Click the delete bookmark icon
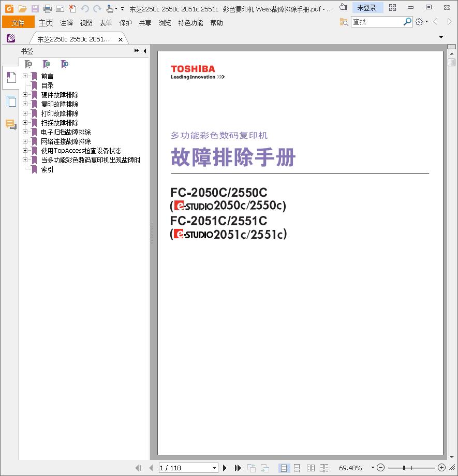The image size is (458, 476). pos(28,64)
